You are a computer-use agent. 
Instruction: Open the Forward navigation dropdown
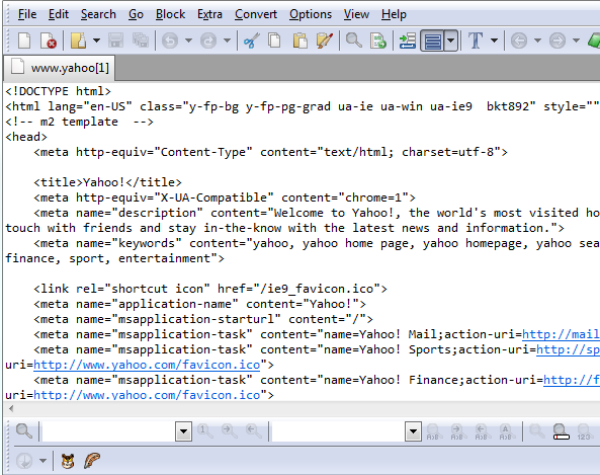576,41
